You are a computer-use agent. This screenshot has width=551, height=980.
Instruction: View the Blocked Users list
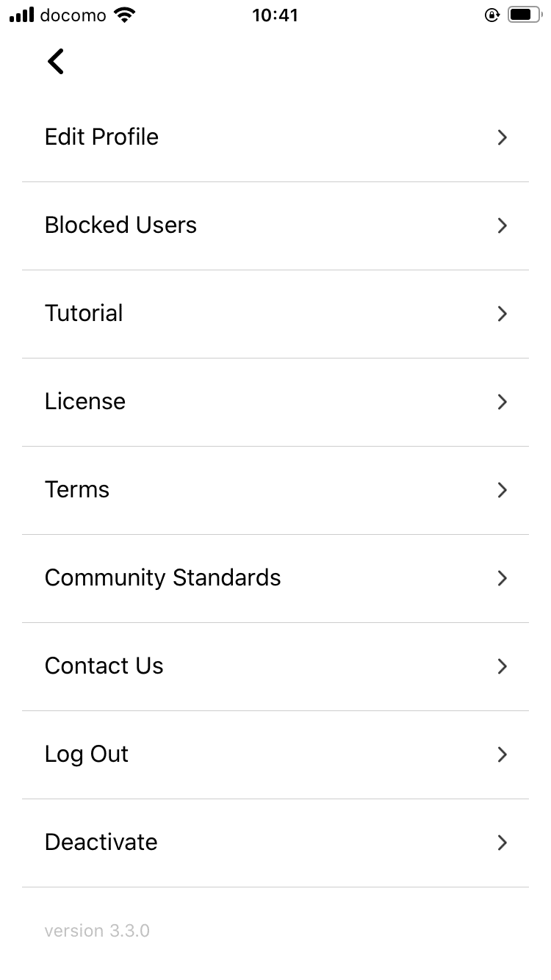(275, 226)
